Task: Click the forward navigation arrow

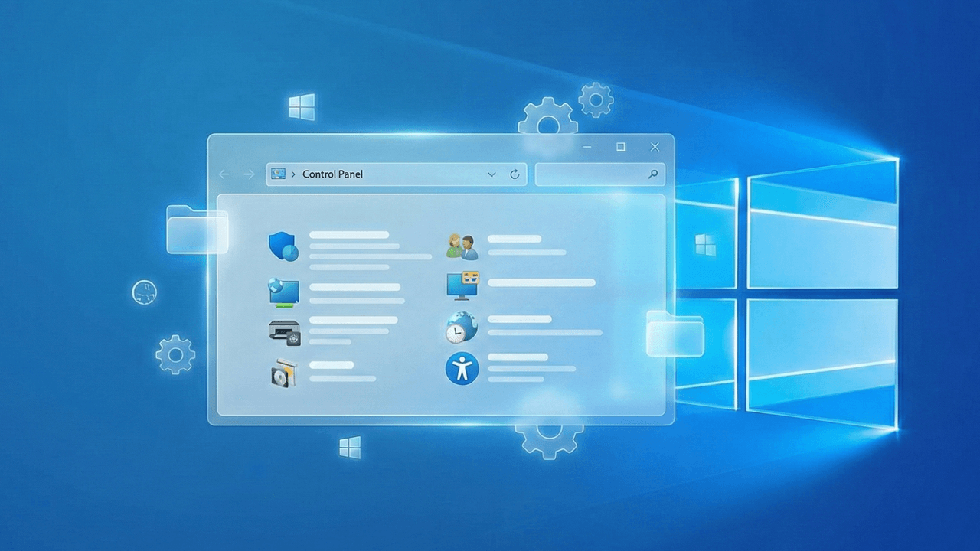Action: pyautogui.click(x=249, y=174)
